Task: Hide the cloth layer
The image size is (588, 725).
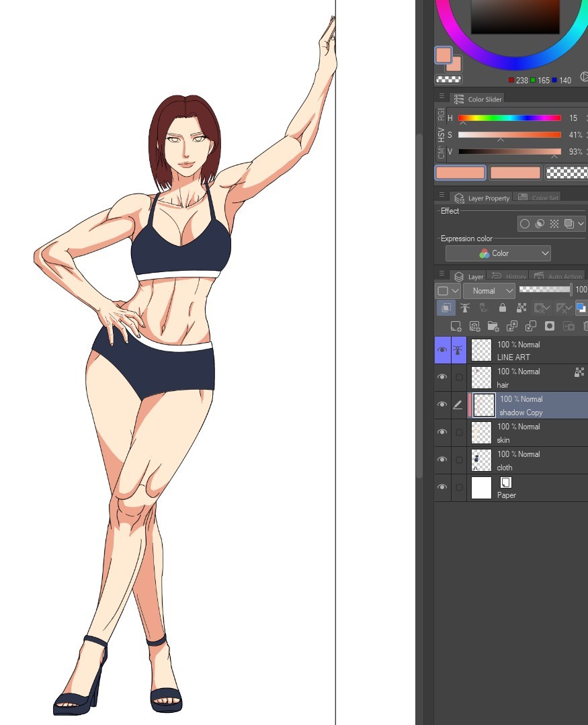Action: [x=442, y=460]
